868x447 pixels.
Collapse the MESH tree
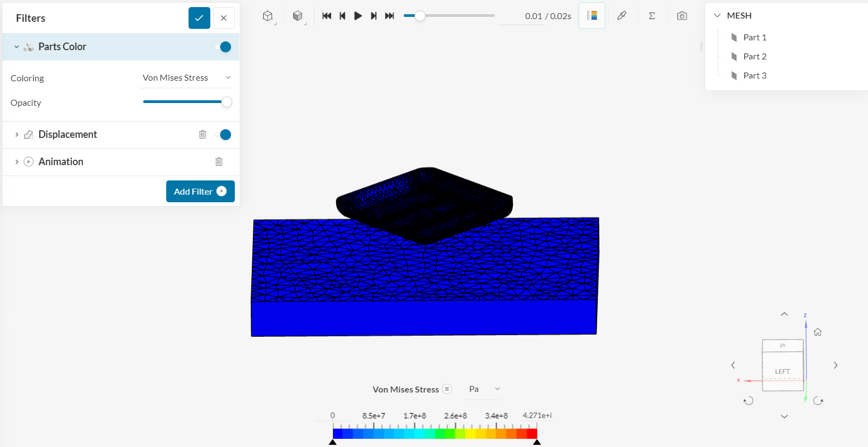point(717,16)
